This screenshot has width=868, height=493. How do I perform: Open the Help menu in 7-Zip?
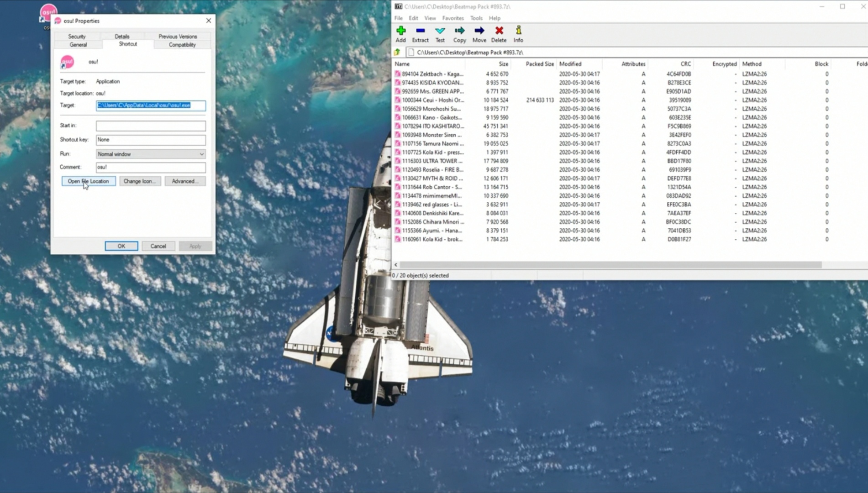494,18
